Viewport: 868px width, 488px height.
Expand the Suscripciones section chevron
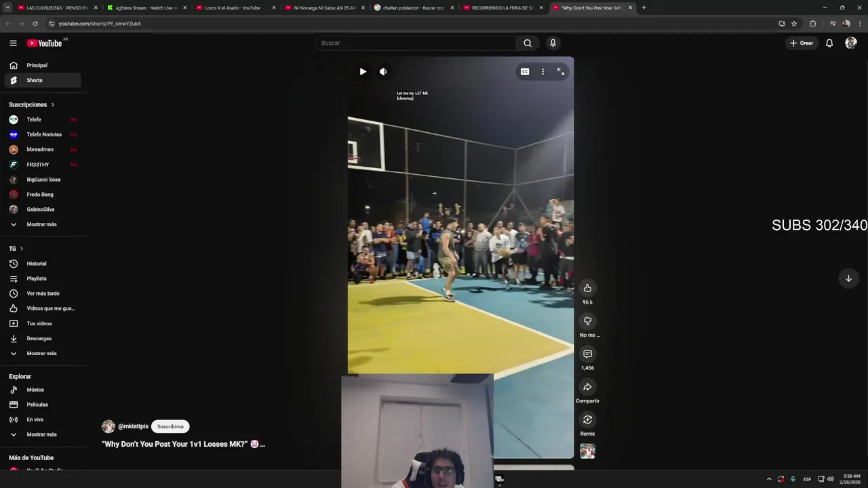(x=52, y=104)
